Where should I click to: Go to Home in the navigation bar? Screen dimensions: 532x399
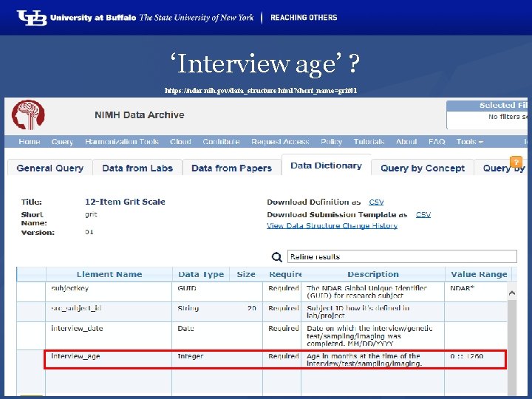click(x=29, y=141)
